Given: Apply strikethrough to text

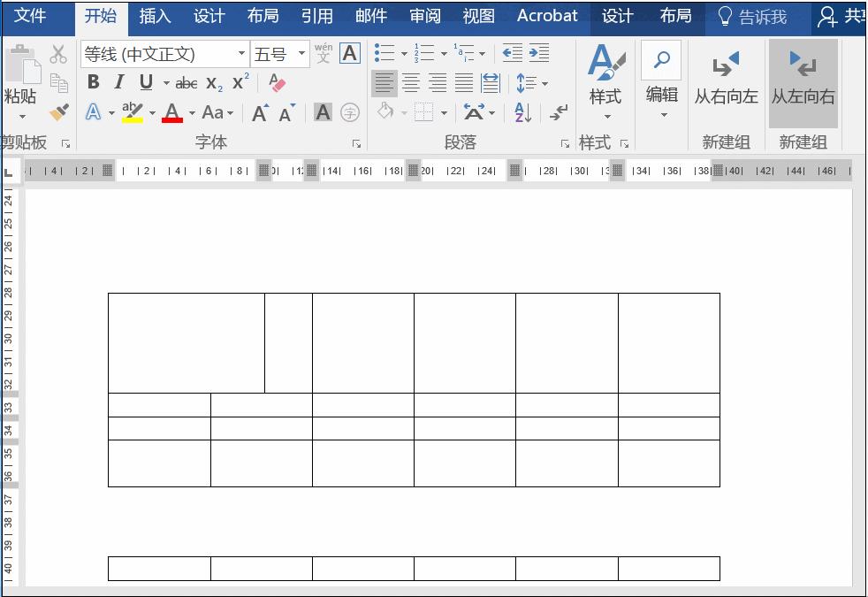Looking at the screenshot, I should [185, 81].
